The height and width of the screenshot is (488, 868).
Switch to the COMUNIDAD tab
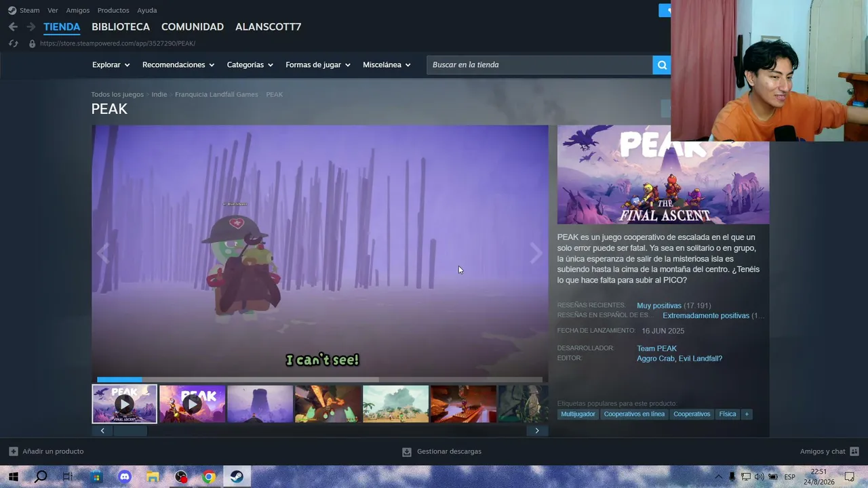pyautogui.click(x=193, y=27)
